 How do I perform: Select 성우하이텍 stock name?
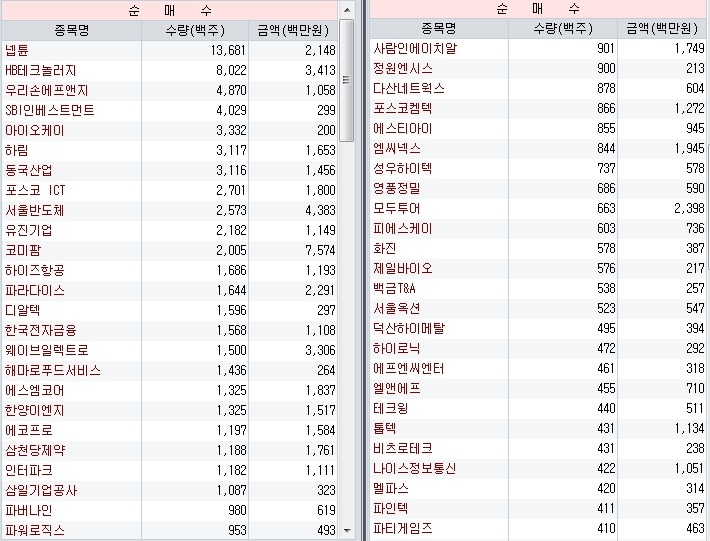pyautogui.click(x=403, y=168)
